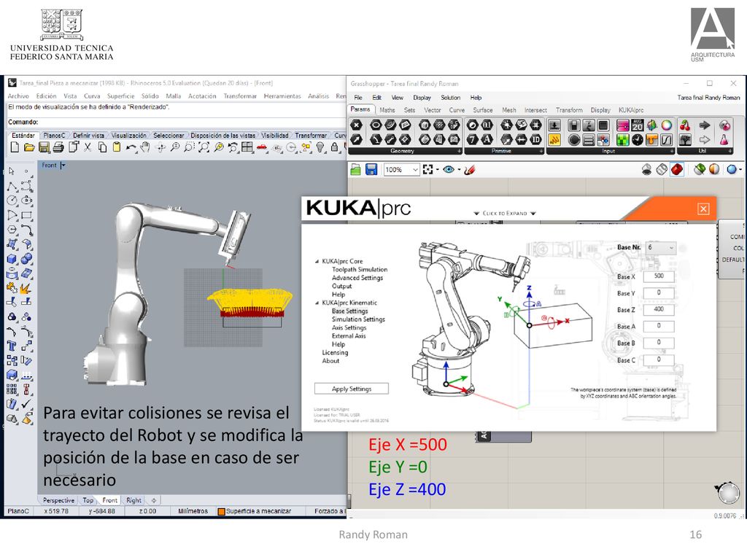Collapse the KUKA|prc Core tree node

(x=317, y=262)
